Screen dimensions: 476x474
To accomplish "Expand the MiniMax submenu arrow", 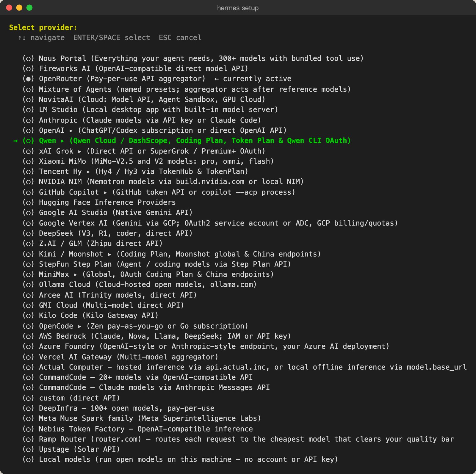I will coord(76,274).
